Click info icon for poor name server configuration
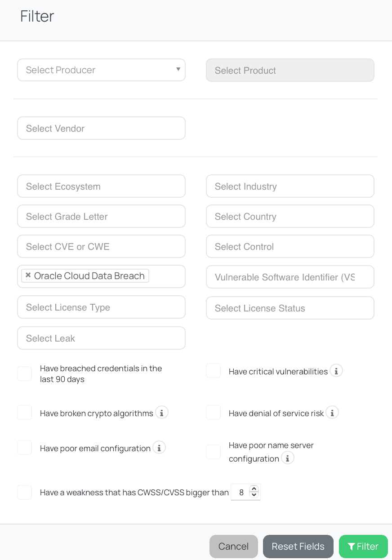Screen dimensions: 392x560 (288, 458)
